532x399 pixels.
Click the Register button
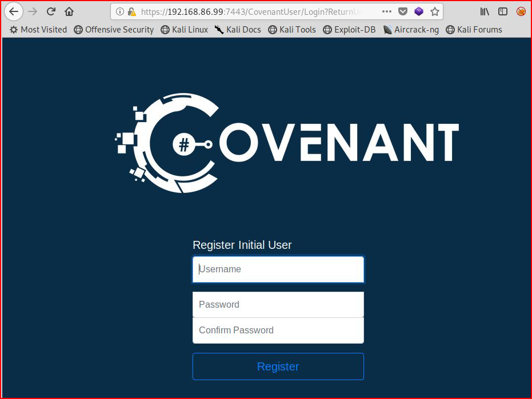pos(278,366)
